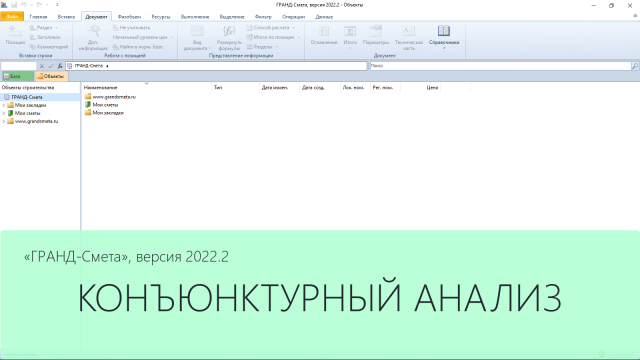Select the Развернуть формулы fx icon

[x=229, y=31]
